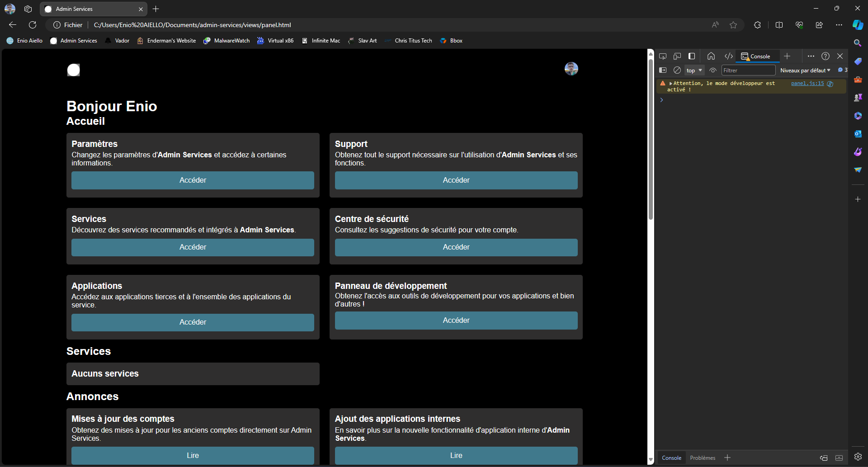Open the Microsoft 365 icon in sidebar
The width and height of the screenshot is (868, 467).
click(858, 116)
